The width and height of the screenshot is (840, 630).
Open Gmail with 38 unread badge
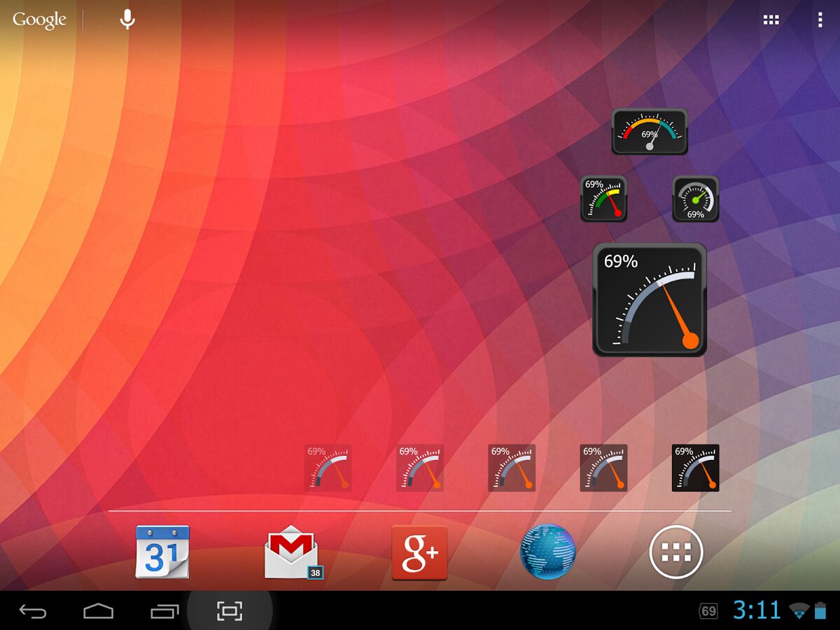point(293,552)
